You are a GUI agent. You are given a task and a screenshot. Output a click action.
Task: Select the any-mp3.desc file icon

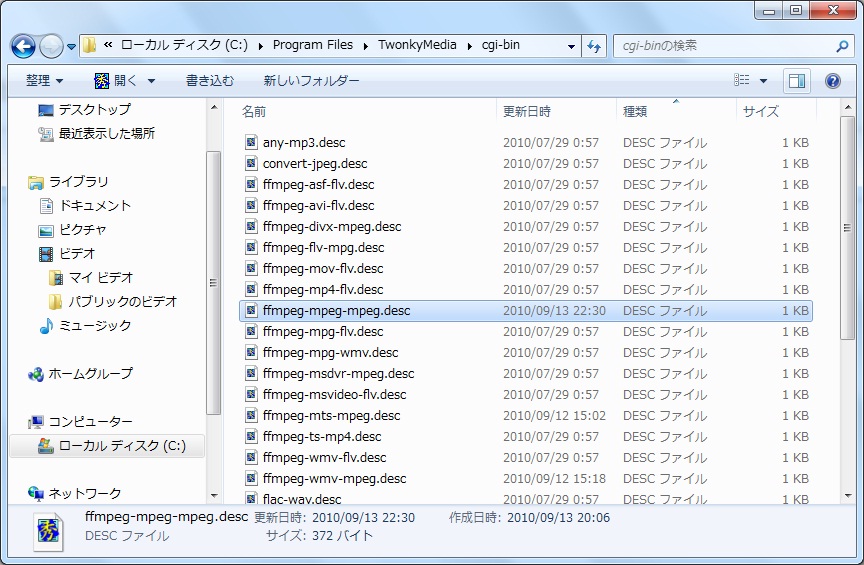click(x=251, y=143)
